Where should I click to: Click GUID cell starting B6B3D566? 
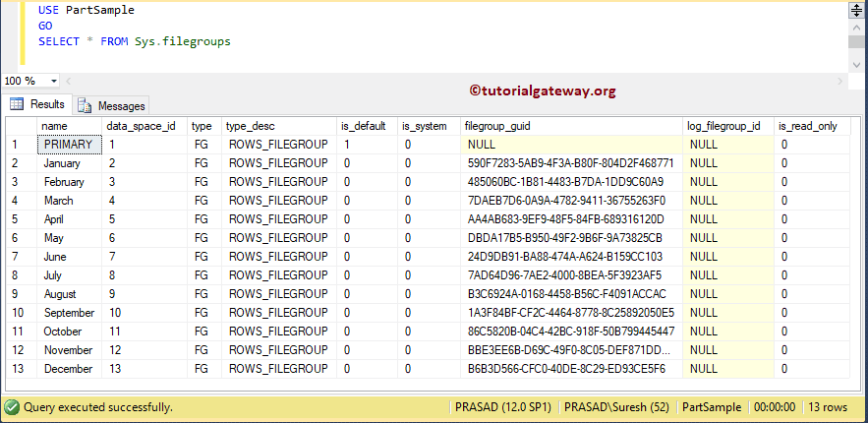pyautogui.click(x=571, y=369)
